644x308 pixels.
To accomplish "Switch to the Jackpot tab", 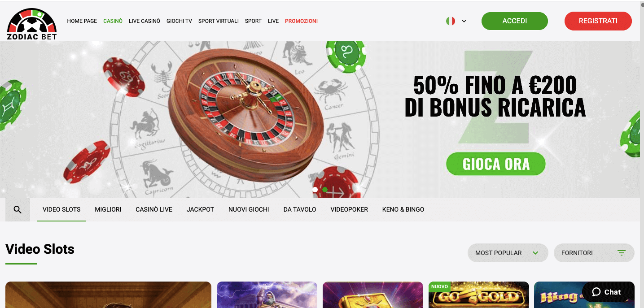I will point(200,209).
